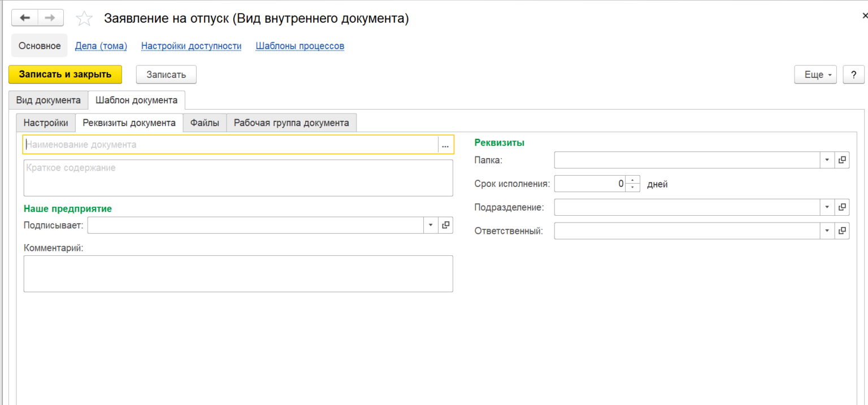This screenshot has width=868, height=405.
Task: Expand the Еще menu
Action: [815, 74]
